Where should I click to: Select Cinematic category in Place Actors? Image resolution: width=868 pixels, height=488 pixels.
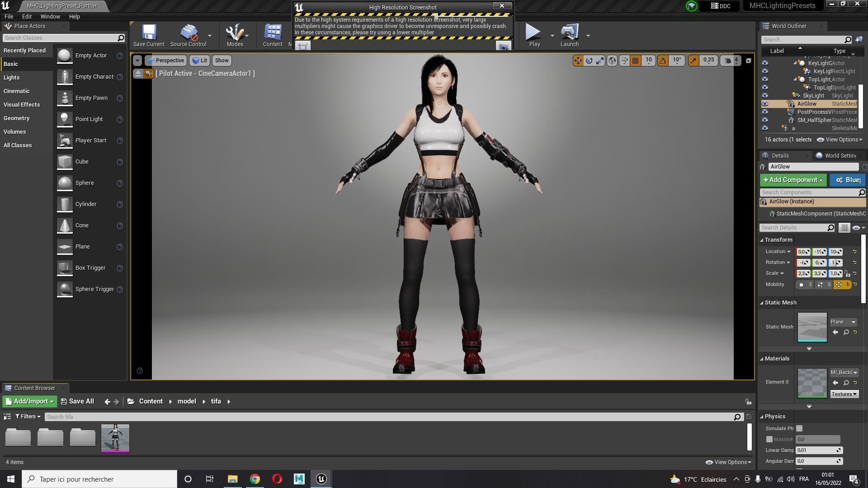point(17,91)
